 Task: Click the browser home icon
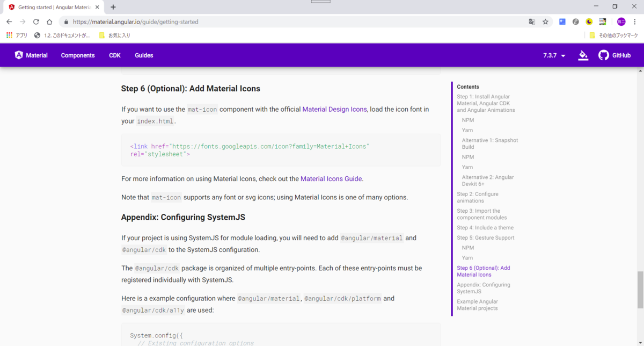49,22
